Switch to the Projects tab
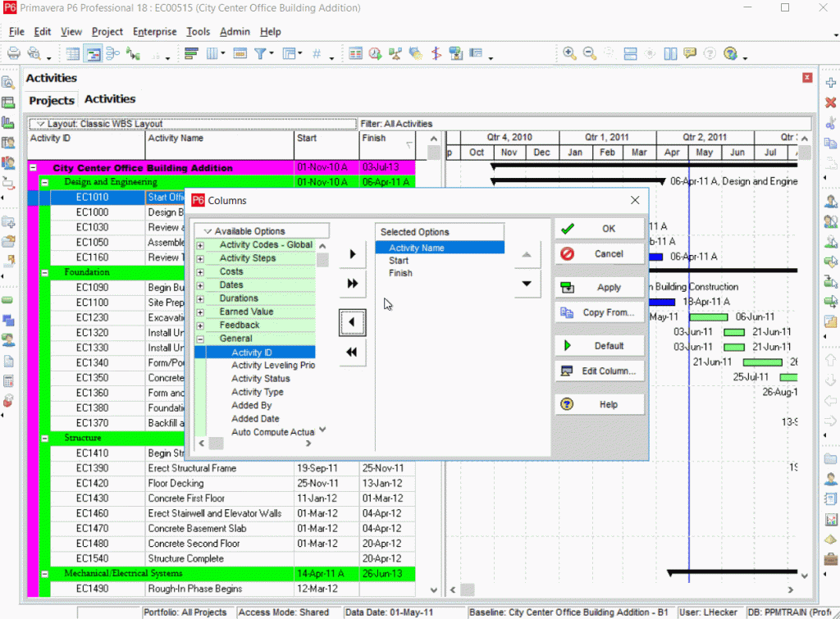 [x=52, y=101]
